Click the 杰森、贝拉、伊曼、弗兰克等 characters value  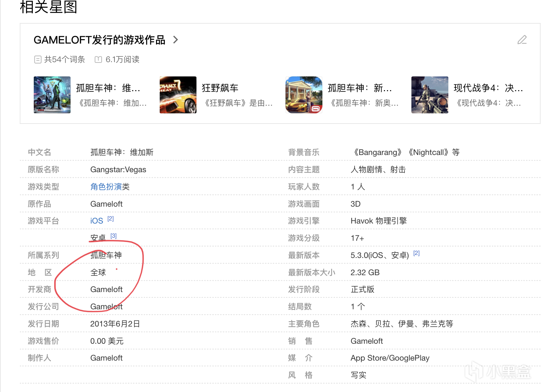pyautogui.click(x=402, y=324)
